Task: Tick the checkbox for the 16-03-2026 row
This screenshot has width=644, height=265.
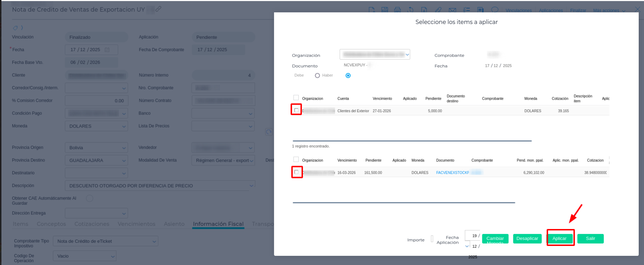Action: 296,172
